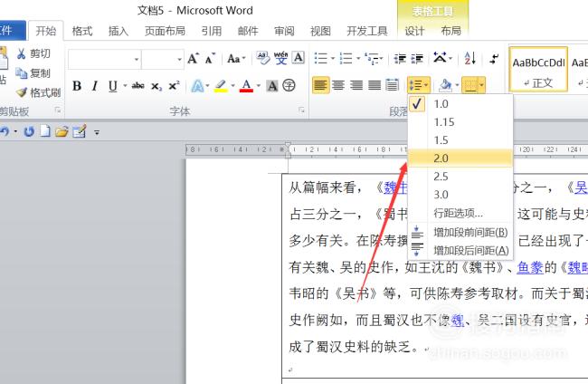The width and height of the screenshot is (588, 384).
Task: Toggle bold formatting (B)
Action: point(77,86)
